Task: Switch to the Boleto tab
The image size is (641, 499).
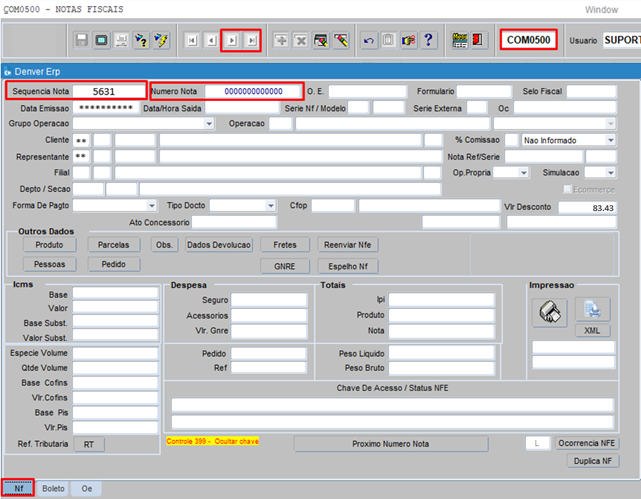Action: (x=53, y=488)
